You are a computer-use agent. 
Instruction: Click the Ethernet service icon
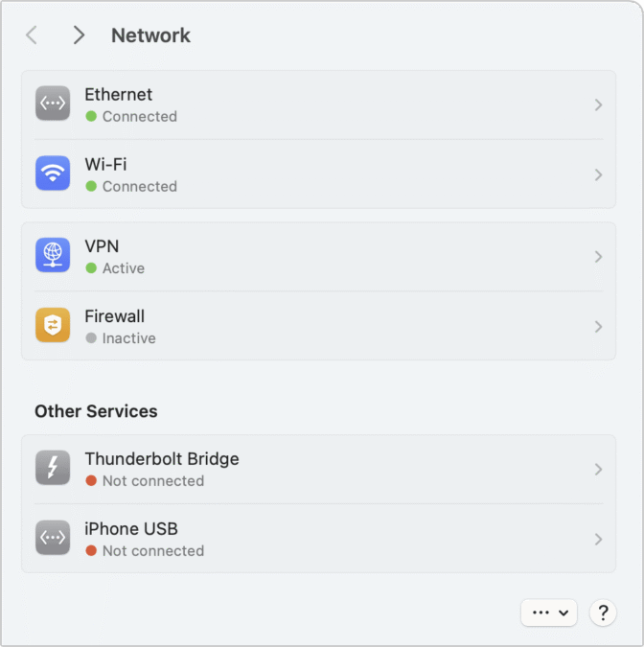pyautogui.click(x=53, y=104)
